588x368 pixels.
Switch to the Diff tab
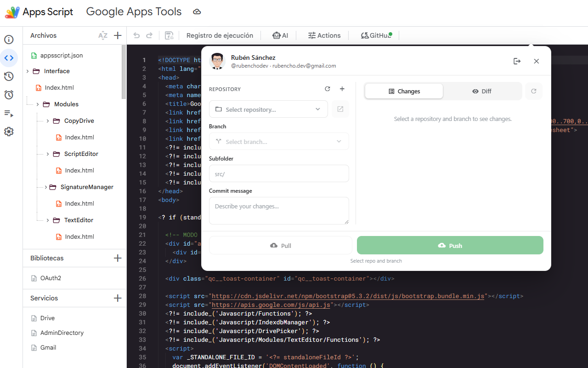point(482,91)
